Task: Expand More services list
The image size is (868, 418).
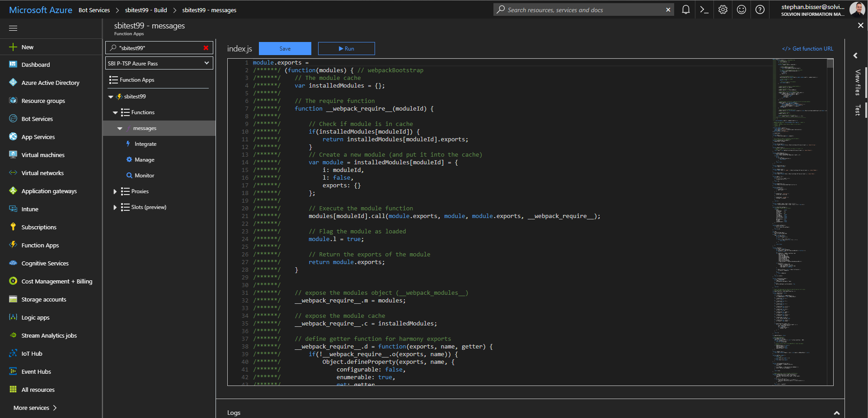Action: pos(35,408)
